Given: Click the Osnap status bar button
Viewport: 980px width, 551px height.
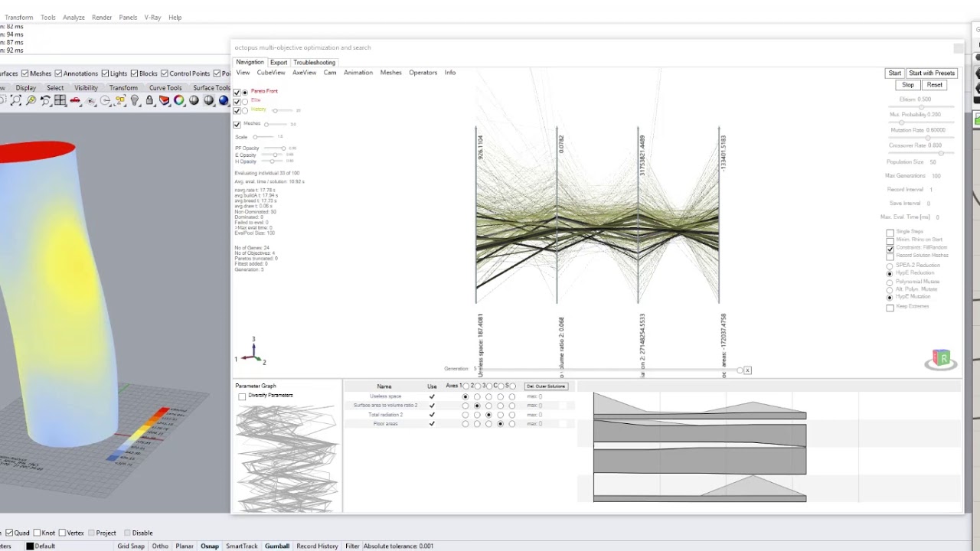Looking at the screenshot, I should point(209,546).
